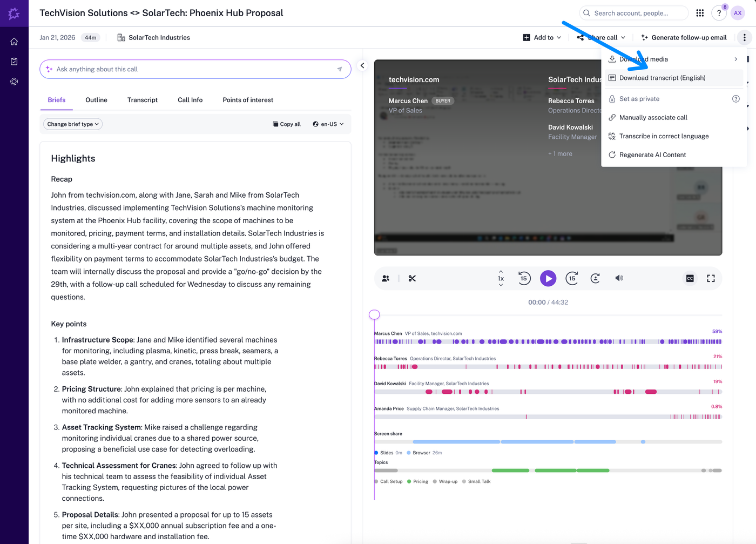Open the Share call dropdown
This screenshot has height=544, width=756.
tap(601, 37)
